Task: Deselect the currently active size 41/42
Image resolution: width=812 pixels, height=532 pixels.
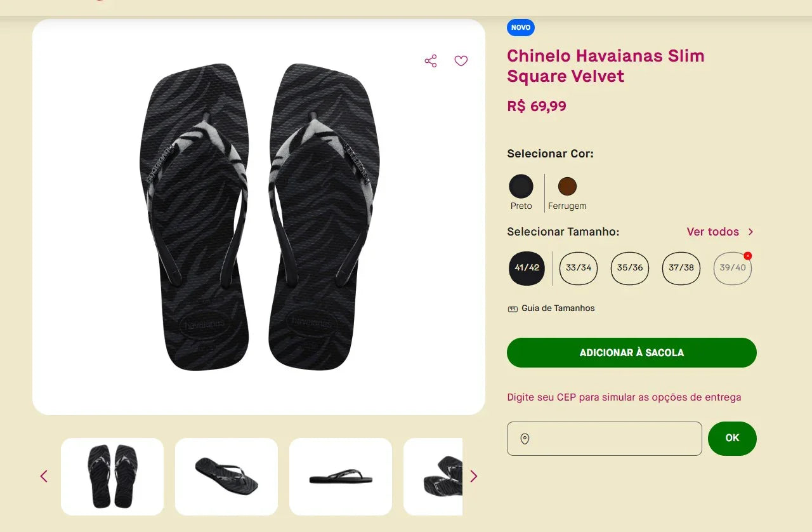Action: [527, 268]
